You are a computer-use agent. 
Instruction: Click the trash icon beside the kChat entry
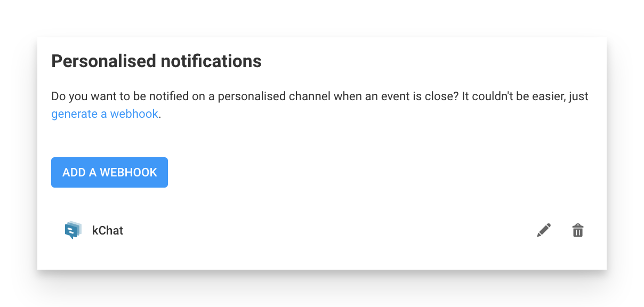click(x=578, y=230)
